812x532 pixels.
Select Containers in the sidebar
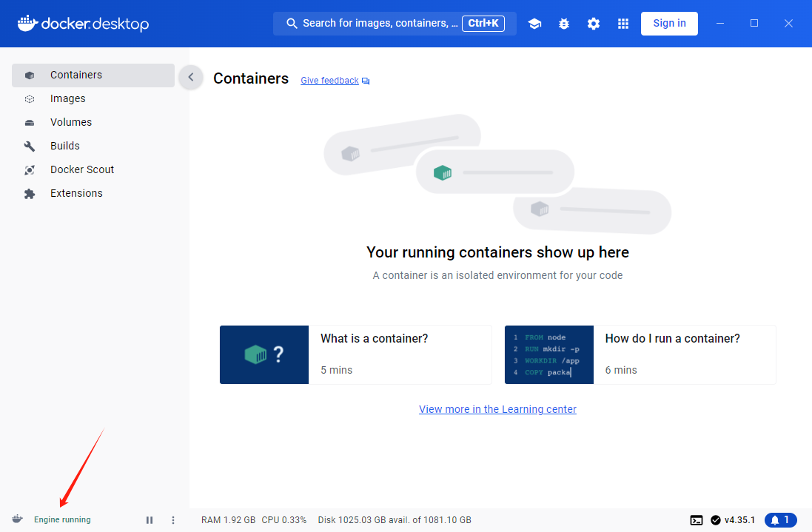(x=93, y=75)
